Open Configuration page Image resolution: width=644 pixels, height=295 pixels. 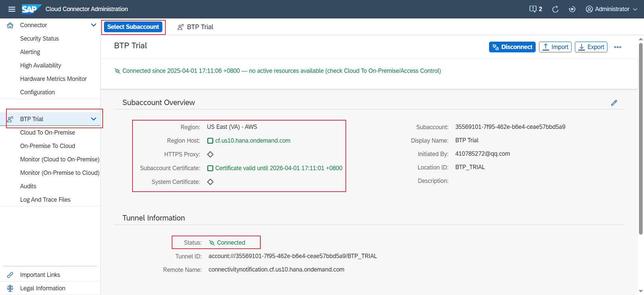(38, 92)
